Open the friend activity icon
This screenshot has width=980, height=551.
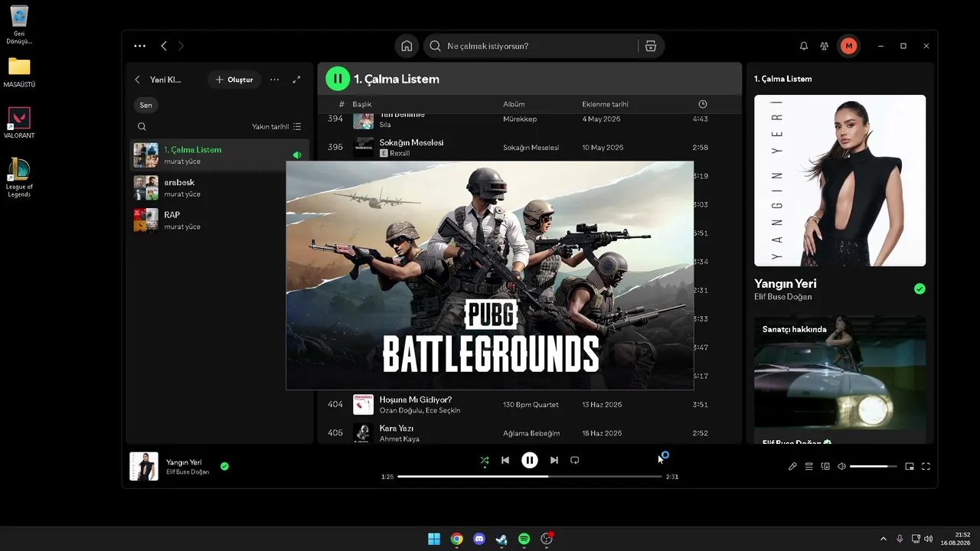point(824,46)
